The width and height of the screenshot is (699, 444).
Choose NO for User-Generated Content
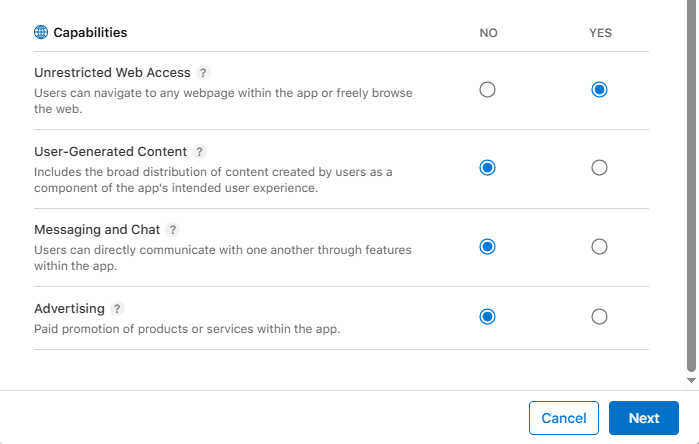click(x=487, y=168)
